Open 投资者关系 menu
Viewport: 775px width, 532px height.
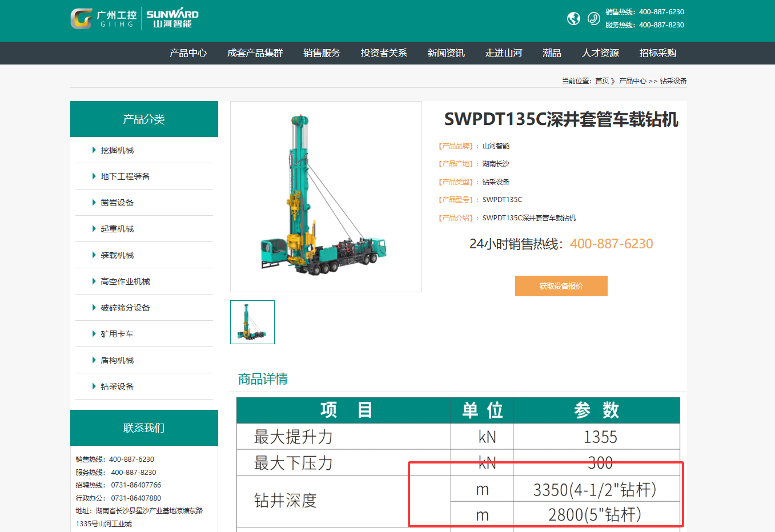[384, 53]
